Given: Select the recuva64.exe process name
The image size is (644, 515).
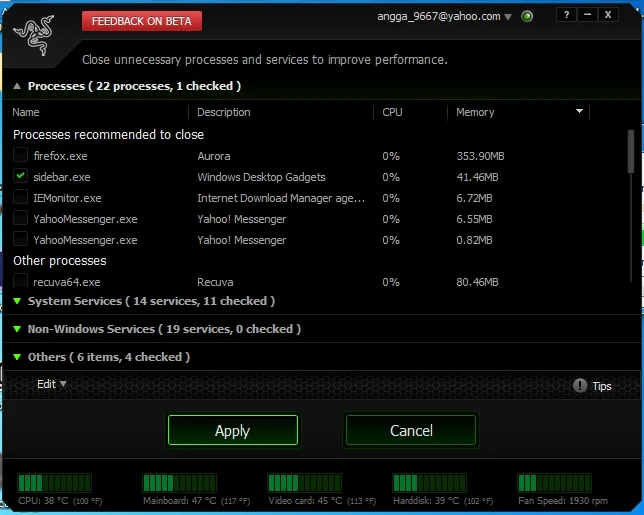Looking at the screenshot, I should [x=67, y=282].
